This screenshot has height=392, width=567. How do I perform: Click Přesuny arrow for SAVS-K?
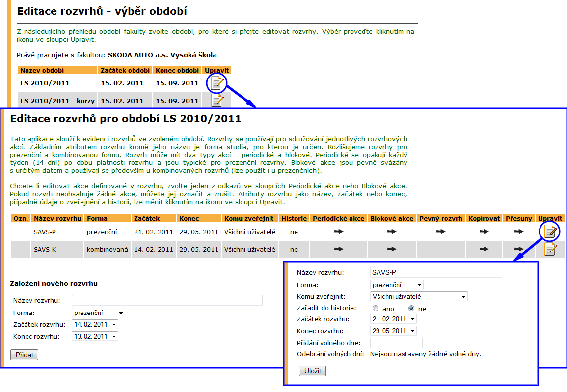point(519,249)
